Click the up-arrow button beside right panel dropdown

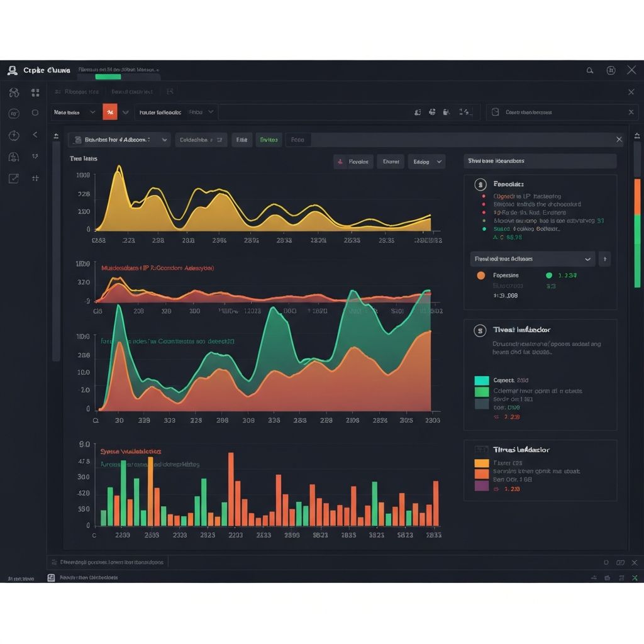[x=604, y=258]
